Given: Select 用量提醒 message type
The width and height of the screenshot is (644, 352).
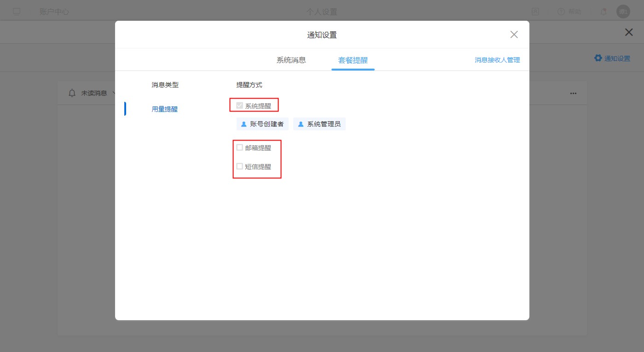Looking at the screenshot, I should [164, 109].
